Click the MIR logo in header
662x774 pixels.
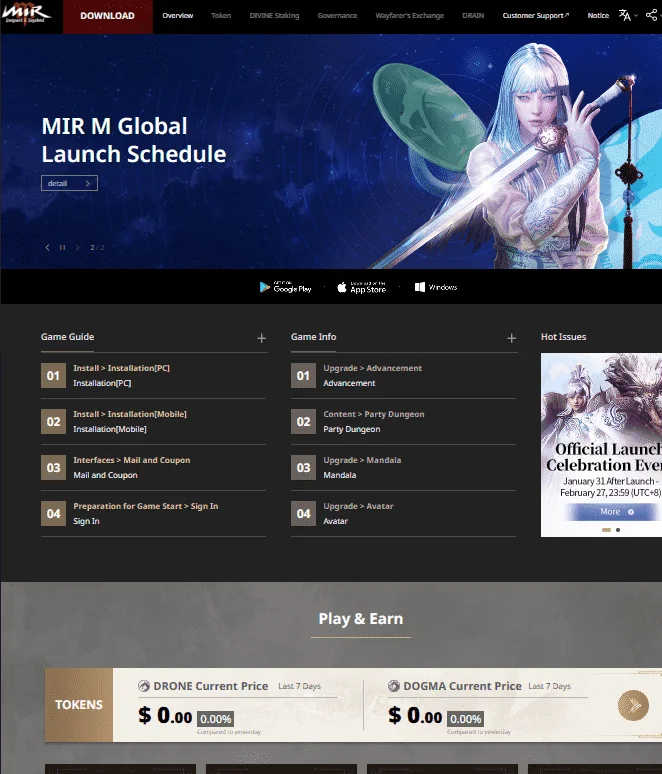click(x=26, y=13)
